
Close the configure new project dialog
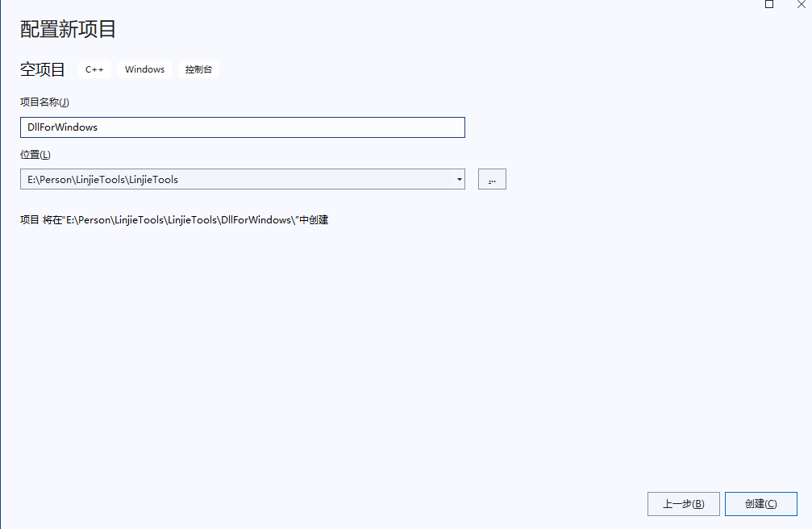[x=802, y=4]
